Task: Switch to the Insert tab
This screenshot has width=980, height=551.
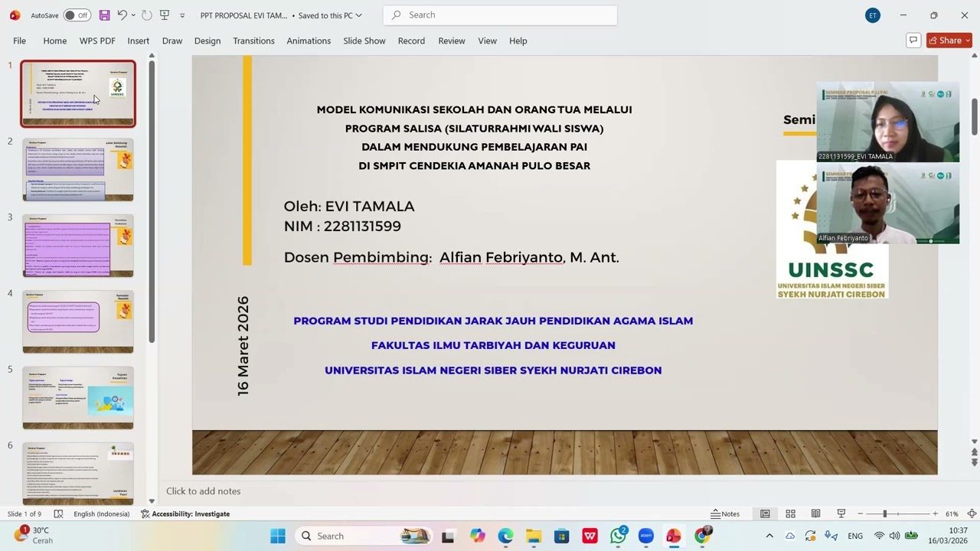Action: click(139, 41)
